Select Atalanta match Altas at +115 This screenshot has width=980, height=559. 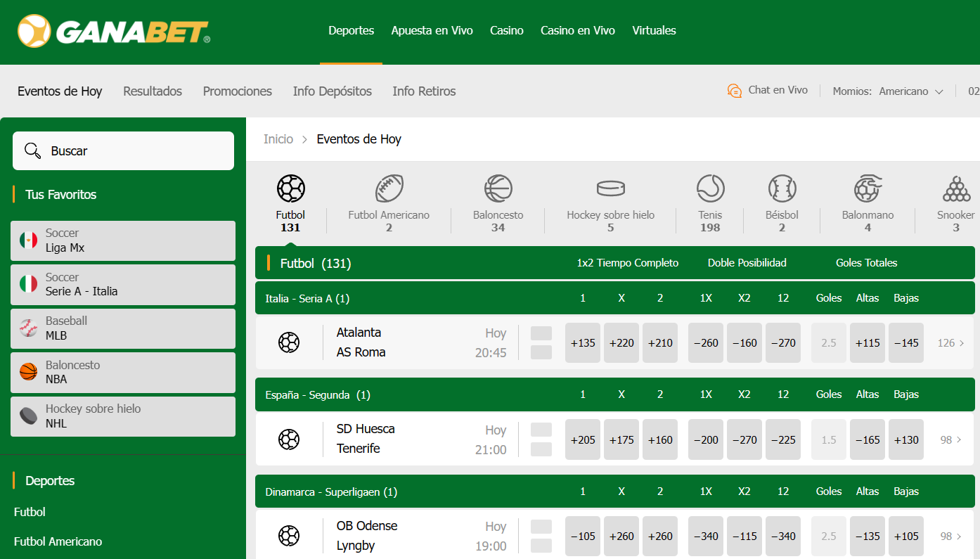pyautogui.click(x=868, y=343)
